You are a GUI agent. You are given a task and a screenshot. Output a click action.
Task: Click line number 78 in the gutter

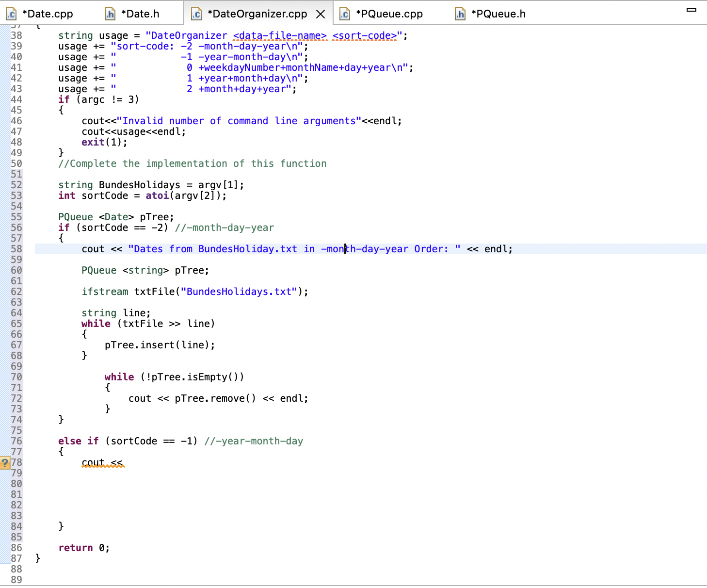(16, 462)
